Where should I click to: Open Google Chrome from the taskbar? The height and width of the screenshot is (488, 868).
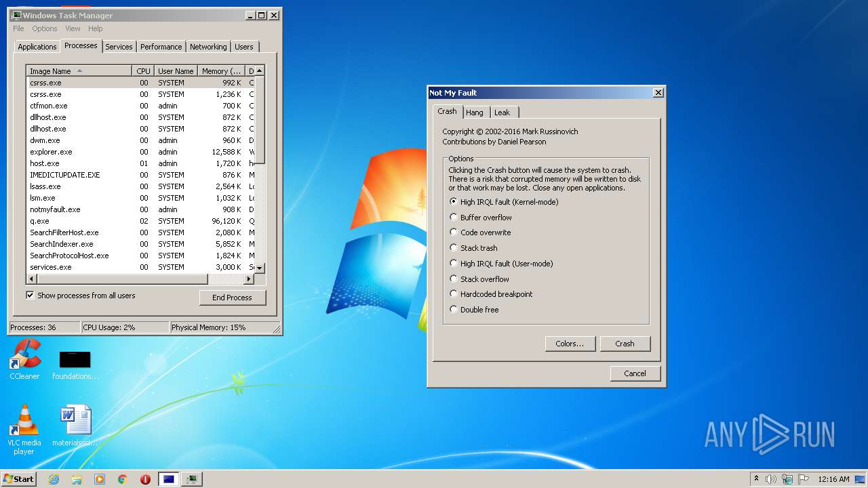tap(123, 479)
